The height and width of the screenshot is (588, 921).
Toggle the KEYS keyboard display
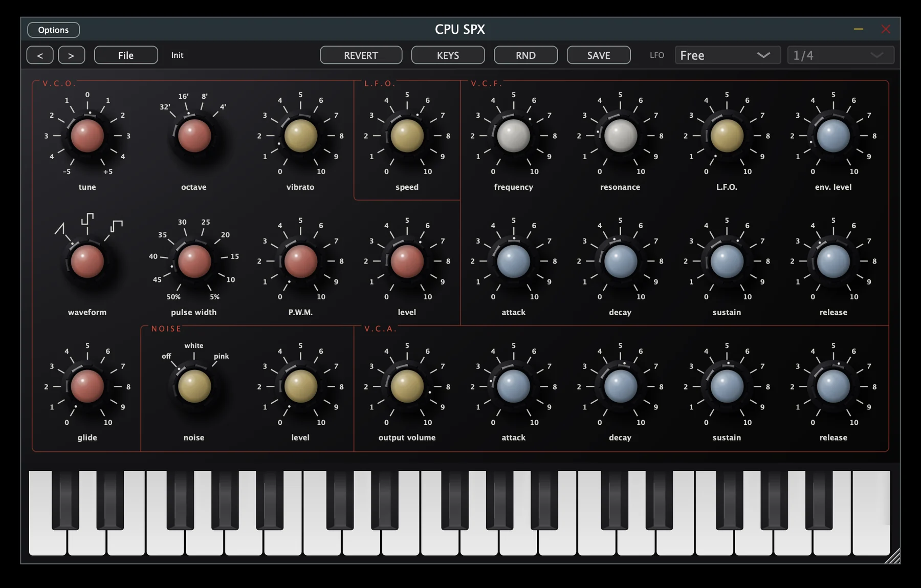(x=448, y=55)
